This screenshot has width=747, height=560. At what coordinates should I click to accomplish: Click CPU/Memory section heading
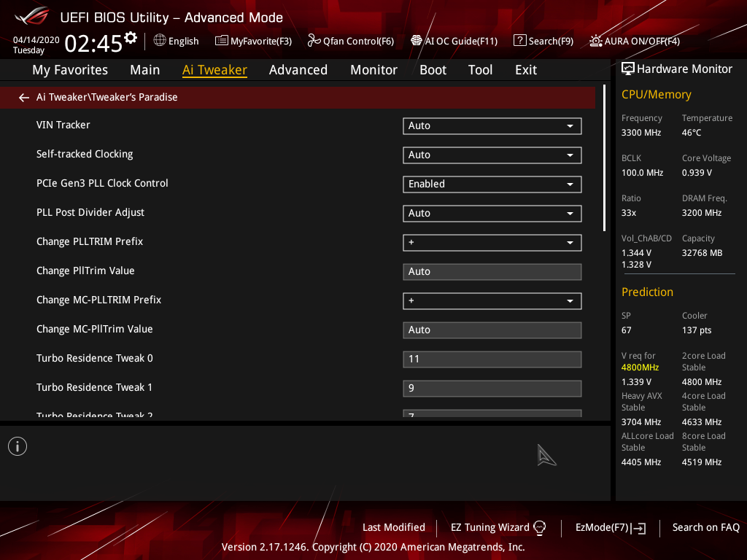(656, 95)
